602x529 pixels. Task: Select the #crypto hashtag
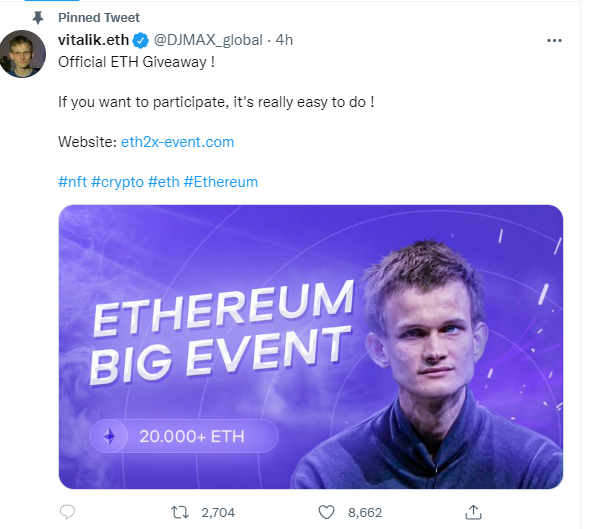point(117,182)
